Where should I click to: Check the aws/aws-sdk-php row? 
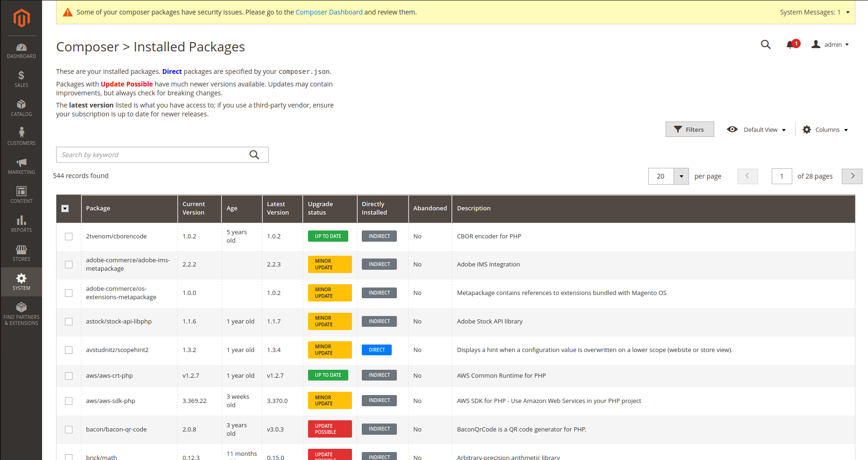[x=69, y=401]
